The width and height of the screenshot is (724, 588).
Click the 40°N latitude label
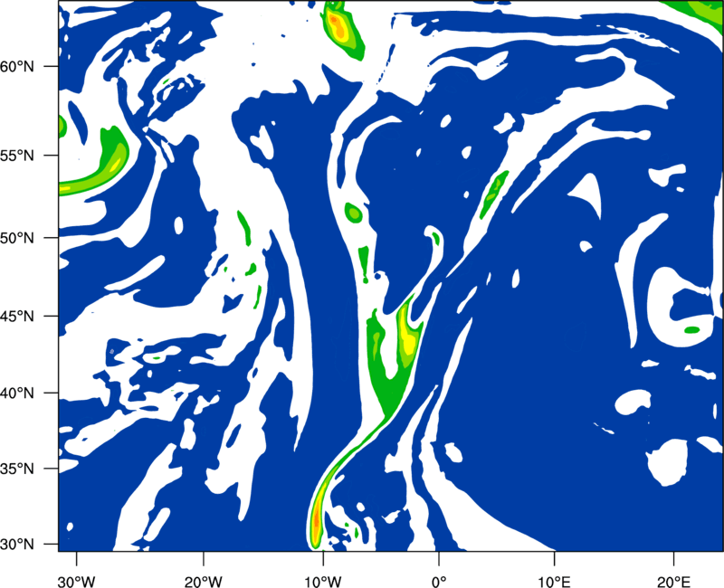[x=17, y=394]
